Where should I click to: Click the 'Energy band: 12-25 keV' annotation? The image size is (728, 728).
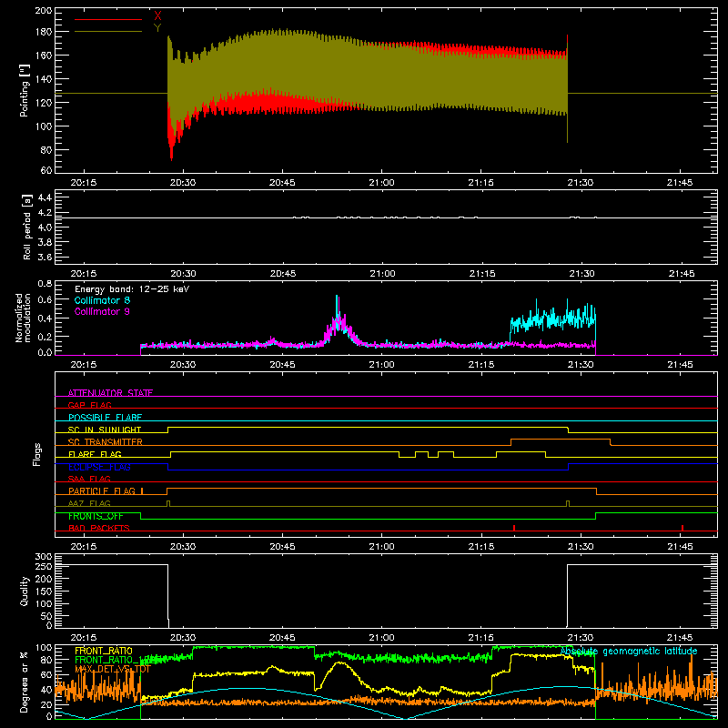(x=132, y=289)
